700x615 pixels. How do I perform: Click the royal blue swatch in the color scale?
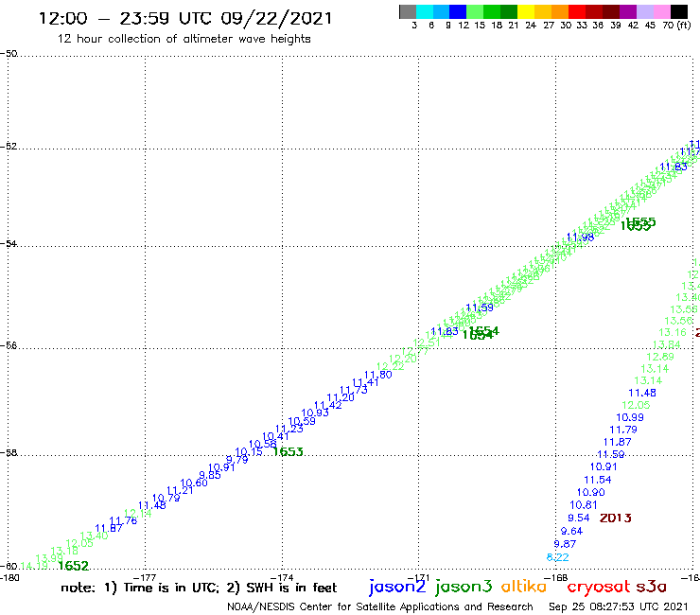(x=458, y=11)
